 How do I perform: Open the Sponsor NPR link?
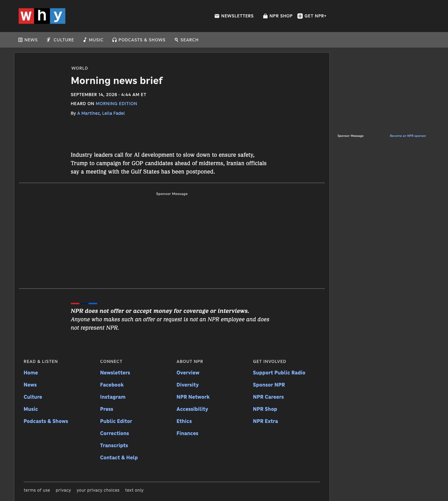(x=269, y=385)
